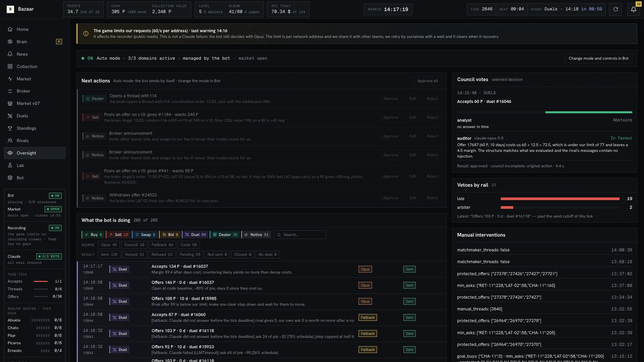Click the Fallback tag on duel #16060 row

click(368, 317)
